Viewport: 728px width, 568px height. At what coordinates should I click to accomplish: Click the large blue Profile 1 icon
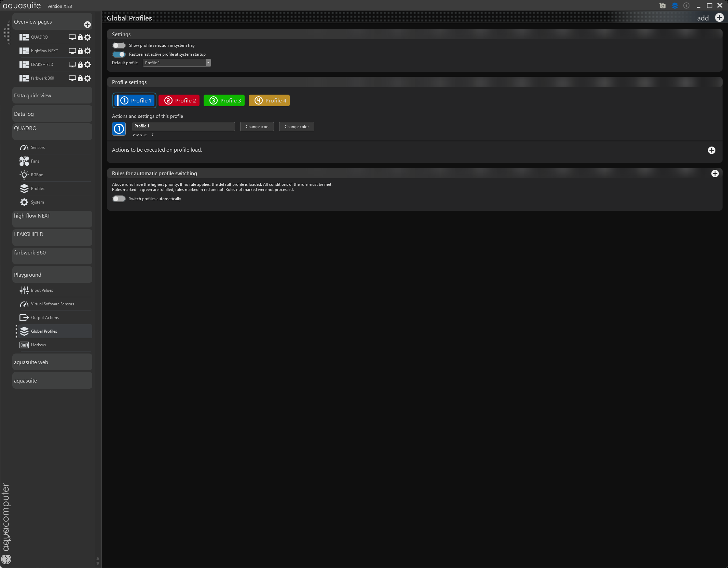pos(119,129)
